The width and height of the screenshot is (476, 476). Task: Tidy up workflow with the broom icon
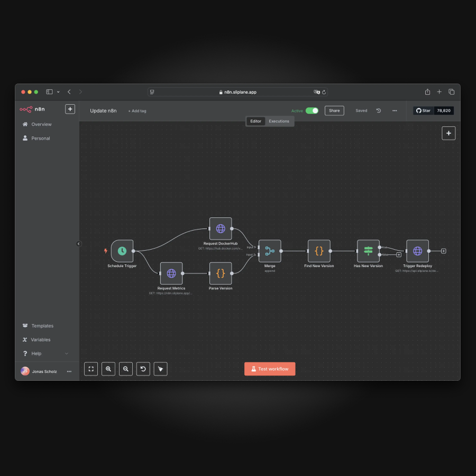pyautogui.click(x=160, y=369)
